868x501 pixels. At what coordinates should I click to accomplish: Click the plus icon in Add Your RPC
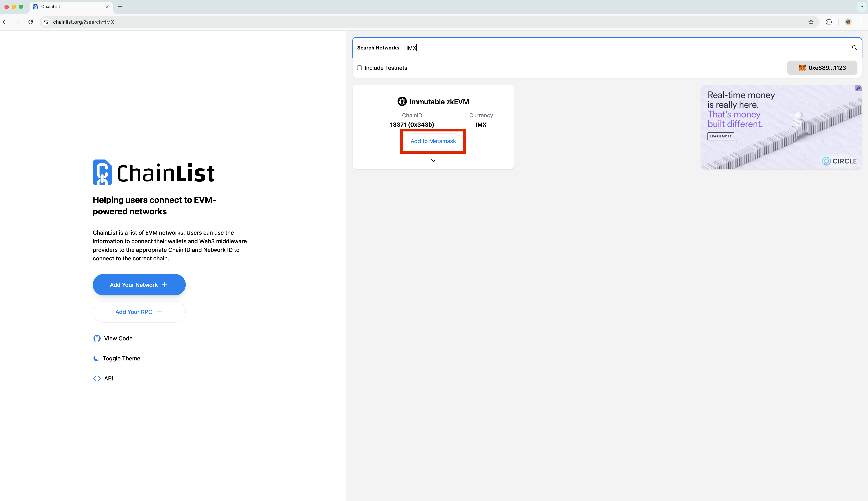coord(159,312)
